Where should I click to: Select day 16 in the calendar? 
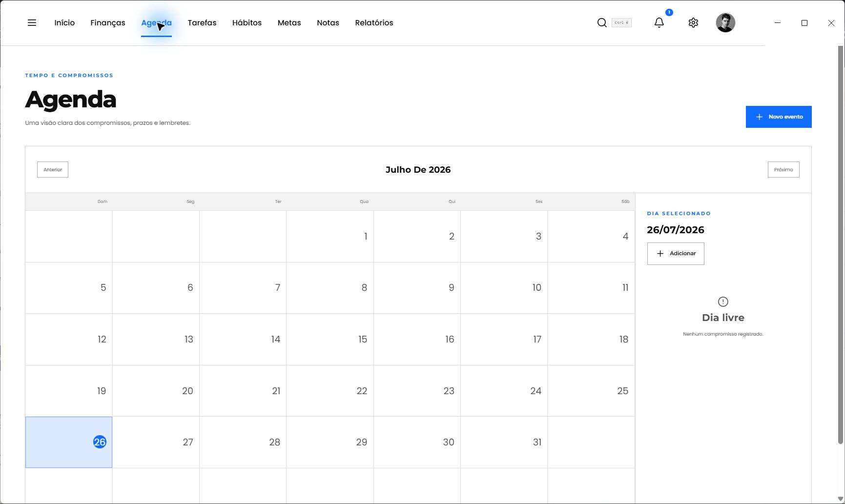417,339
